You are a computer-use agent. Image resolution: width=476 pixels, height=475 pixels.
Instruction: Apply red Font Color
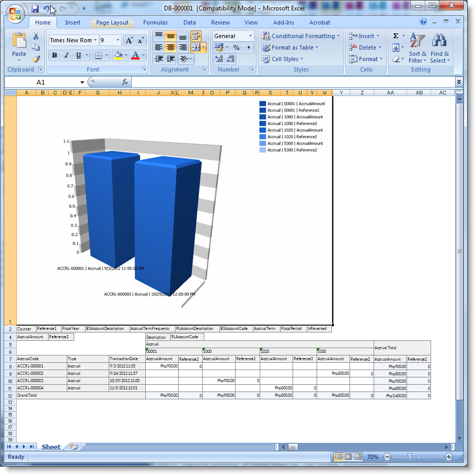pyautogui.click(x=135, y=55)
